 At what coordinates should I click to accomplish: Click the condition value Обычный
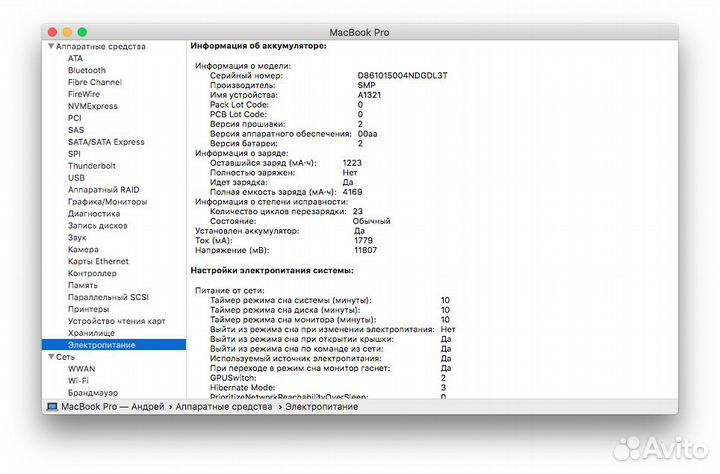(371, 221)
